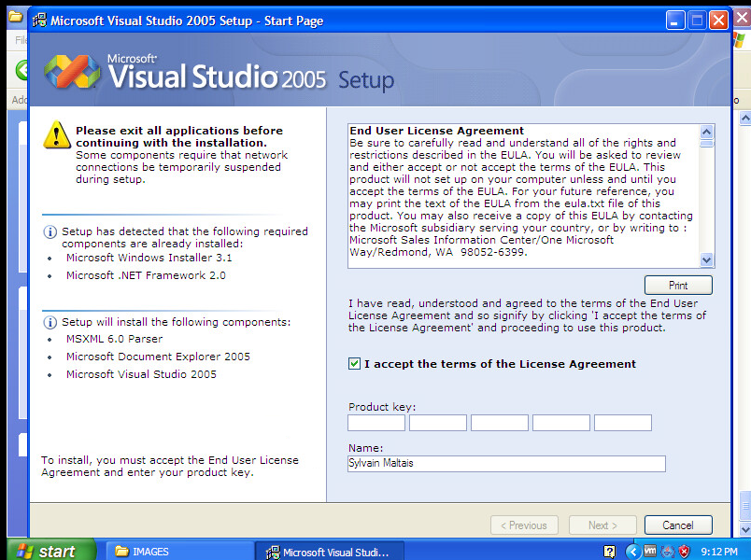The width and height of the screenshot is (751, 560).
Task: Click 'Microsoft Visual Studio 2005' list item
Action: point(141,374)
